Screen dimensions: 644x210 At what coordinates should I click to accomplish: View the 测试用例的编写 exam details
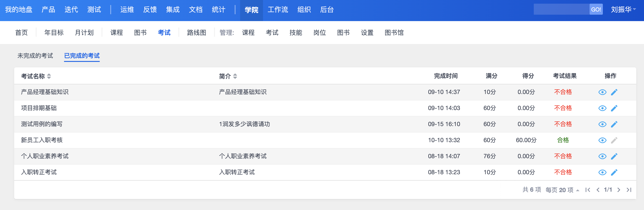click(x=602, y=124)
